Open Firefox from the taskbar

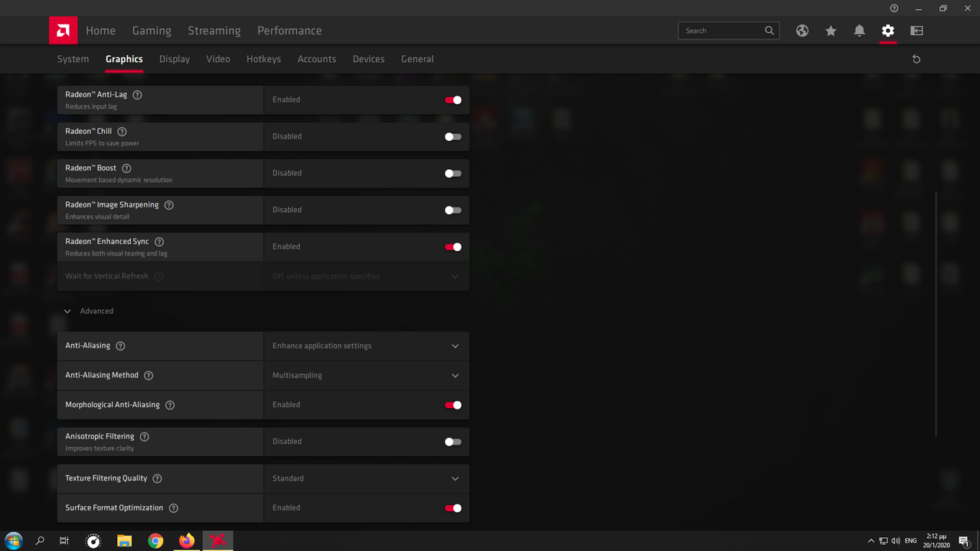click(x=187, y=541)
